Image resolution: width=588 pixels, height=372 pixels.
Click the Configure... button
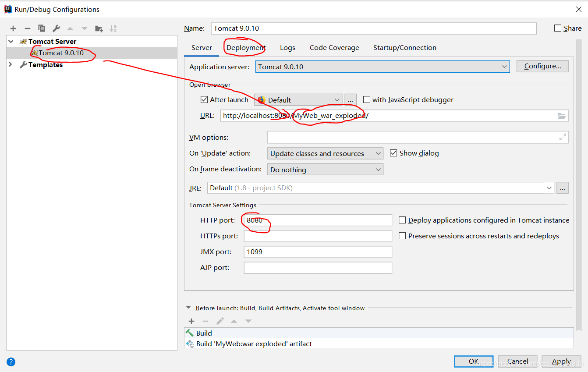click(542, 66)
